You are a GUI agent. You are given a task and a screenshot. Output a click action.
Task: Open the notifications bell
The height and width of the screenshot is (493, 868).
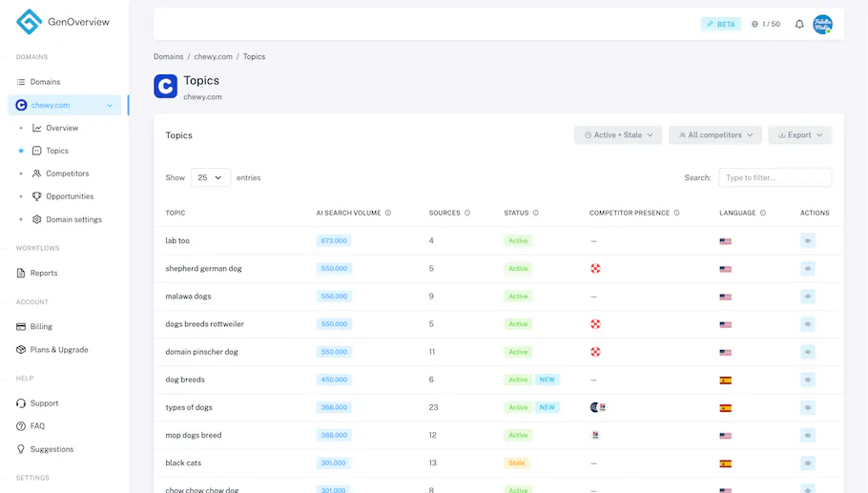(799, 25)
